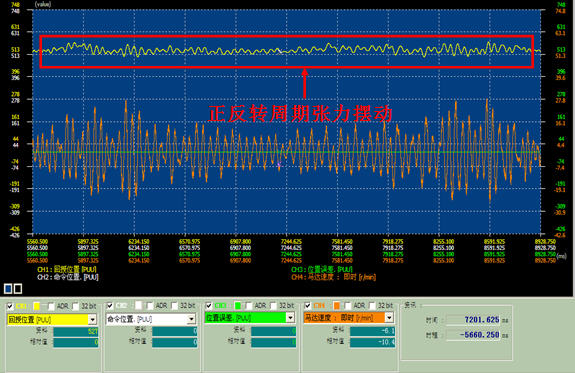Toggle the CH3 channel enable checkbox
The image size is (575, 373).
click(x=209, y=306)
